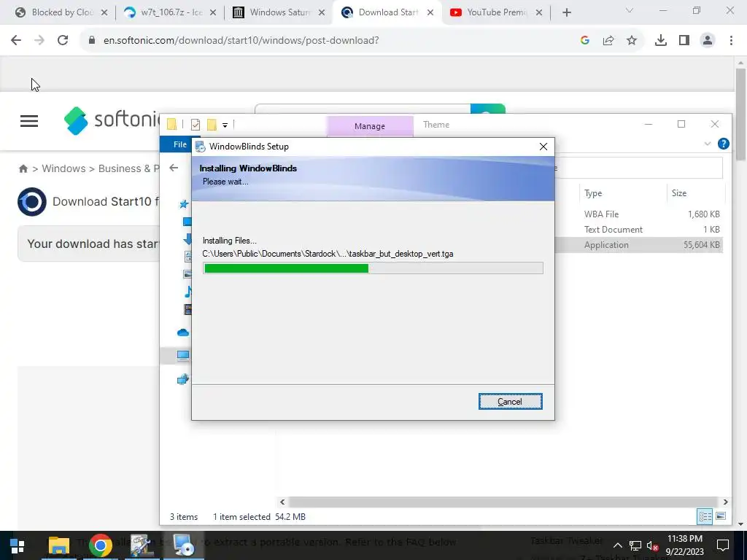Screen dimensions: 747x560
Task: Open a new Chrome tab
Action: pos(566,13)
